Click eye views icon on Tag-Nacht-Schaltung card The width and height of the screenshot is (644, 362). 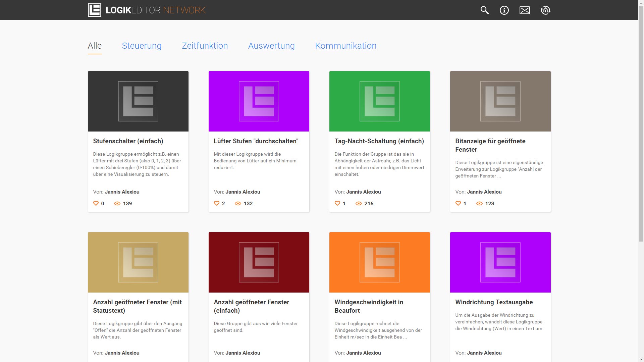coord(359,203)
